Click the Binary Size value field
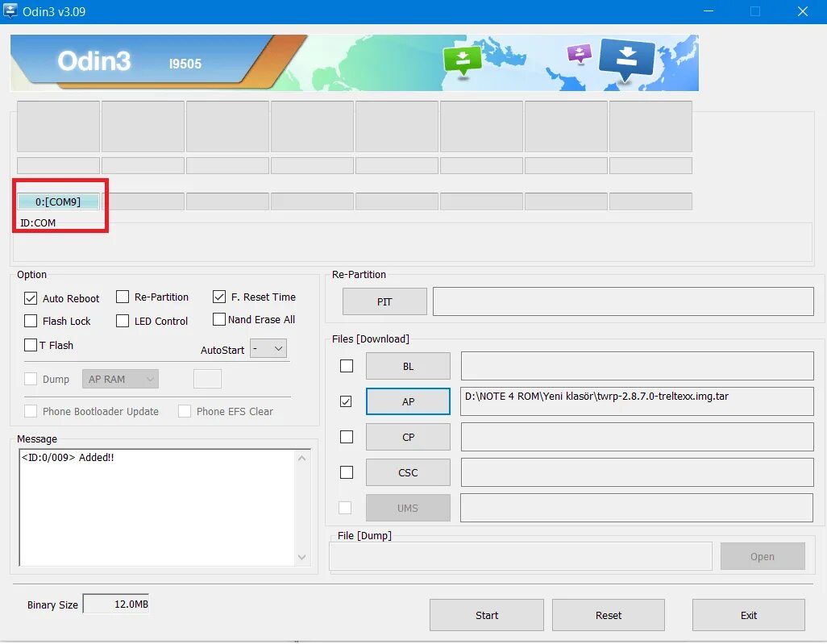Screen dimensions: 827x644 point(116,605)
